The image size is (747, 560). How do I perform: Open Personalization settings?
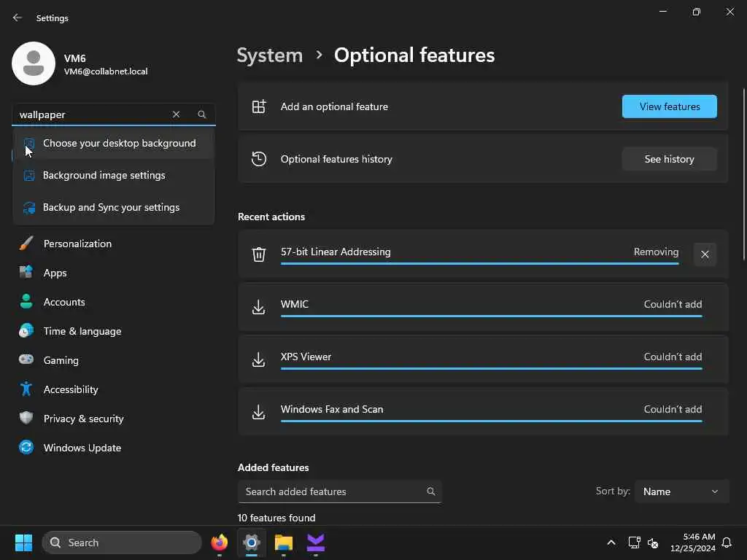click(x=77, y=244)
